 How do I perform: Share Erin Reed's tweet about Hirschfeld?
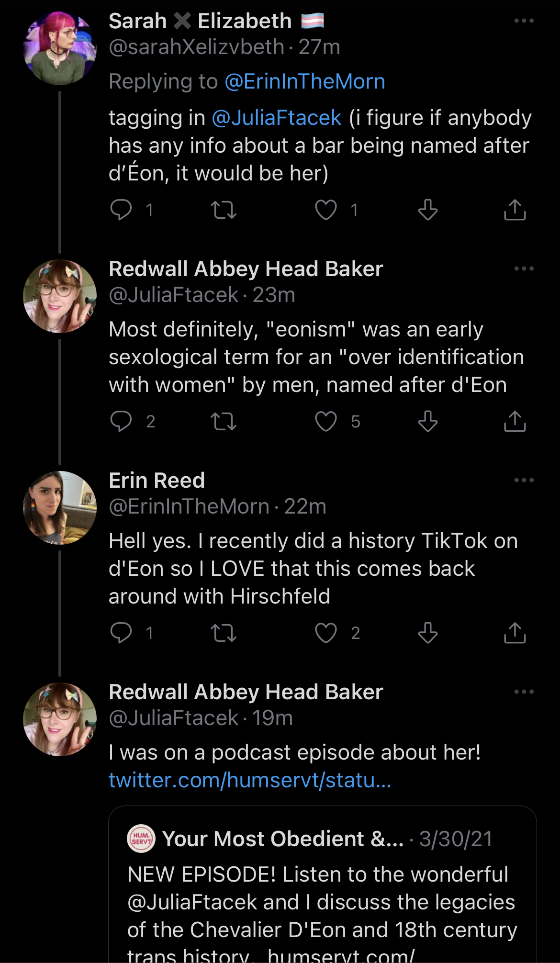pyautogui.click(x=515, y=633)
